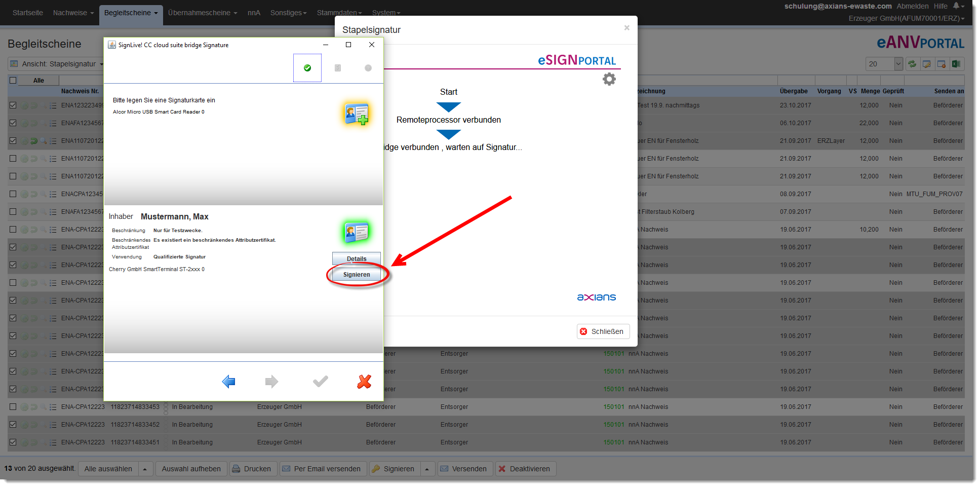Click the green checkmark step icon in SignLive

307,68
